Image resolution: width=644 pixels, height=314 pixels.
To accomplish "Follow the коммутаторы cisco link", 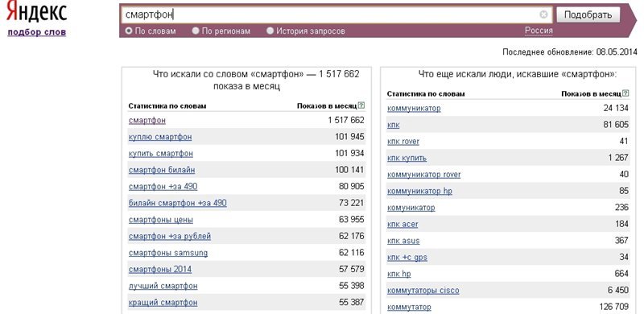I will point(423,290).
